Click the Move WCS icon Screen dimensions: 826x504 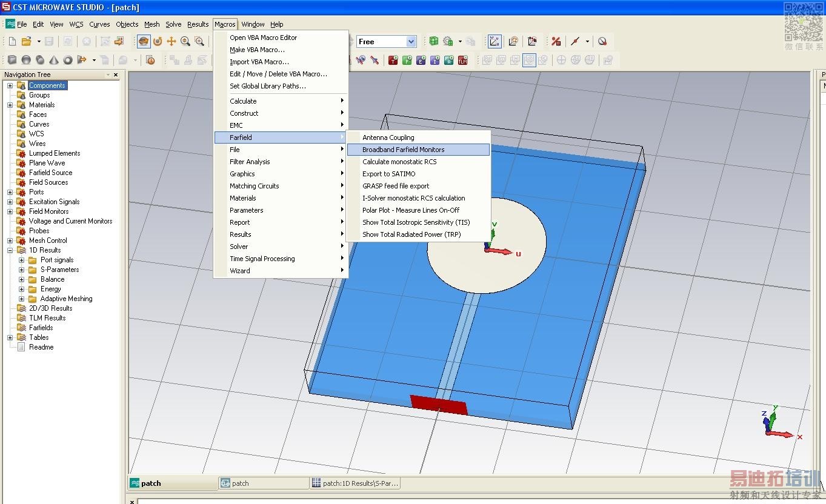532,41
